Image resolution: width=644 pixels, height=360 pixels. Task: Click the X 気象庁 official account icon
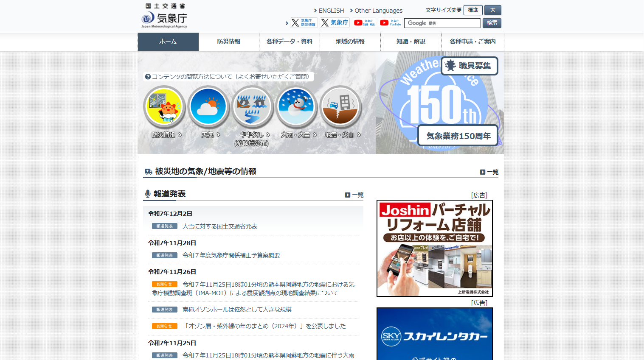[335, 22]
